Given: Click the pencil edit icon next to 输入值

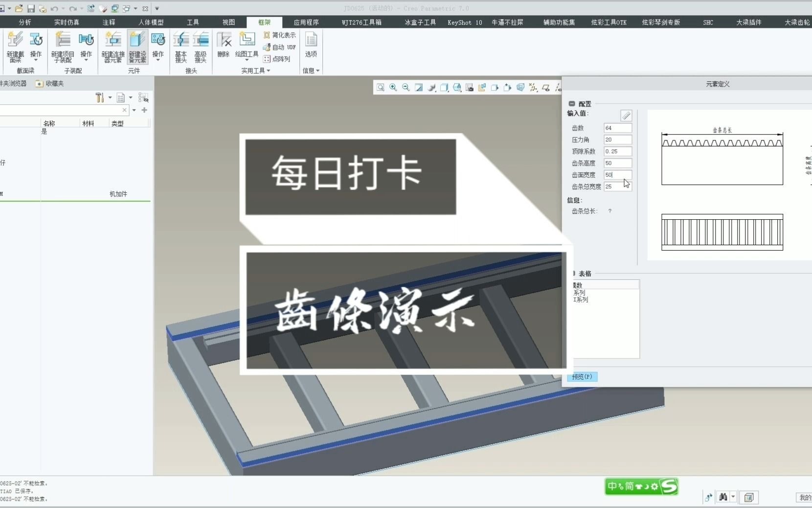Looking at the screenshot, I should [627, 116].
